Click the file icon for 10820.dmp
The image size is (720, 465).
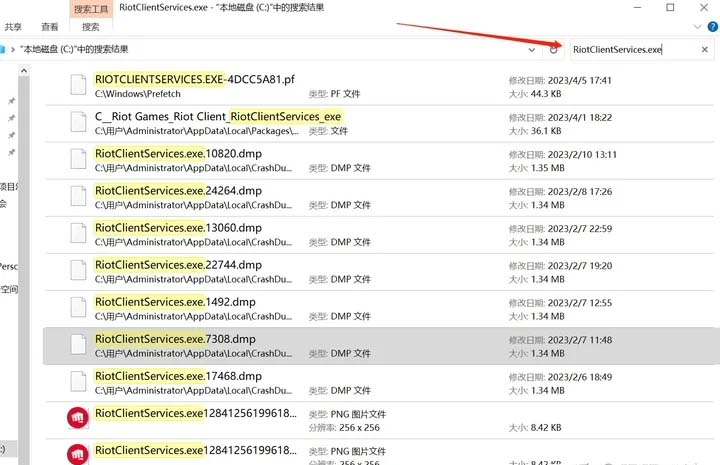point(78,159)
